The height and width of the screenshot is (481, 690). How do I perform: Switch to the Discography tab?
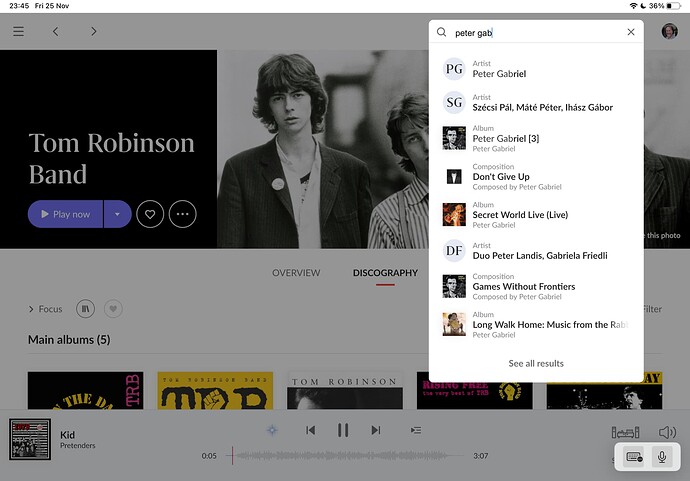(x=385, y=273)
